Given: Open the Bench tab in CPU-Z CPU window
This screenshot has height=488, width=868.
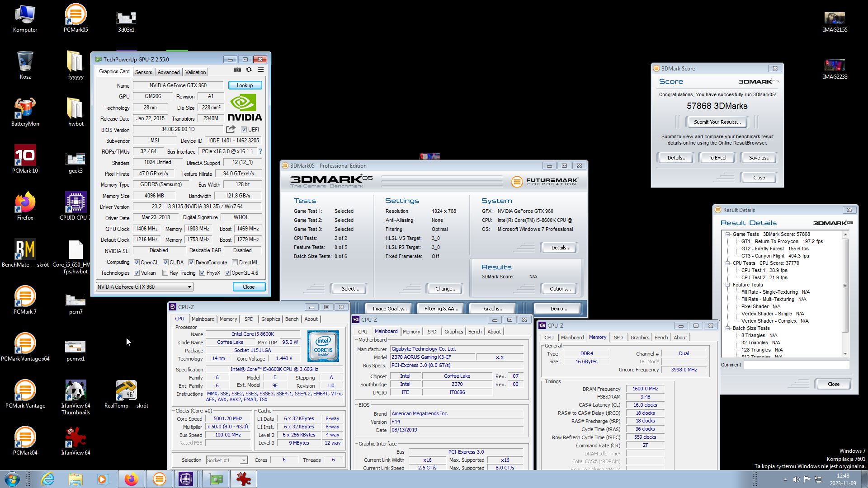Looking at the screenshot, I should pyautogui.click(x=292, y=319).
